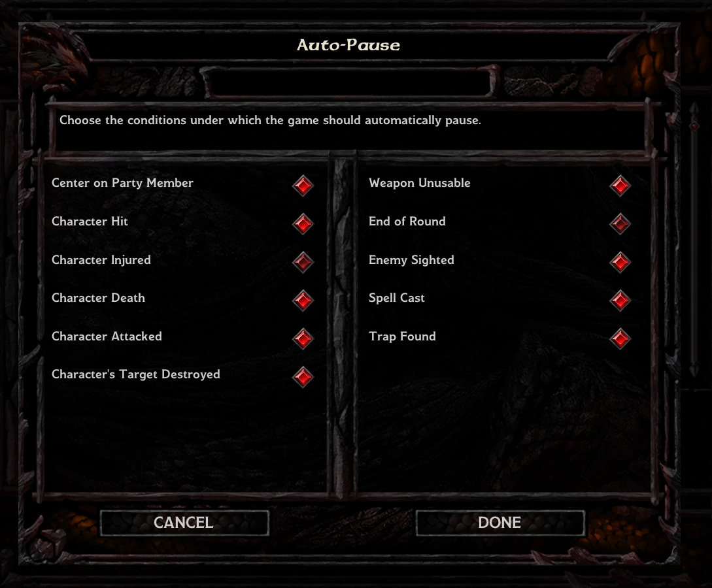This screenshot has height=588, width=712.
Task: Toggle the Character Attacked gem
Action: (303, 338)
